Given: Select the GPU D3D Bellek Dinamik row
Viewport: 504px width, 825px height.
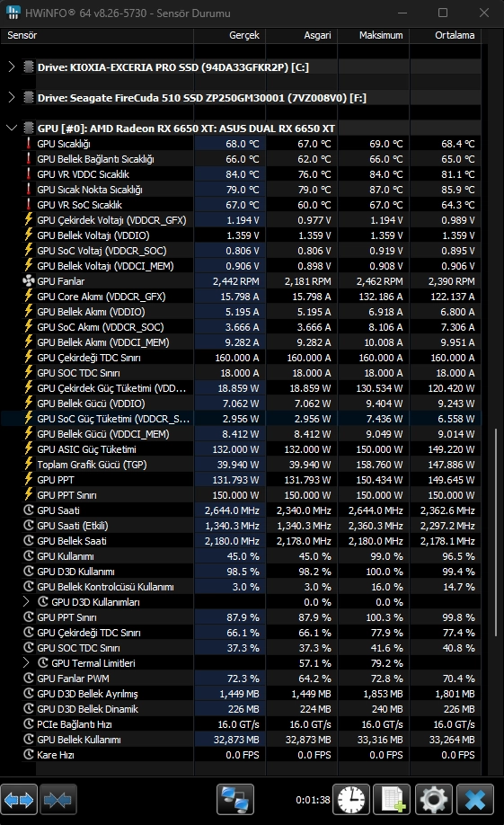Looking at the screenshot, I should coord(241,708).
